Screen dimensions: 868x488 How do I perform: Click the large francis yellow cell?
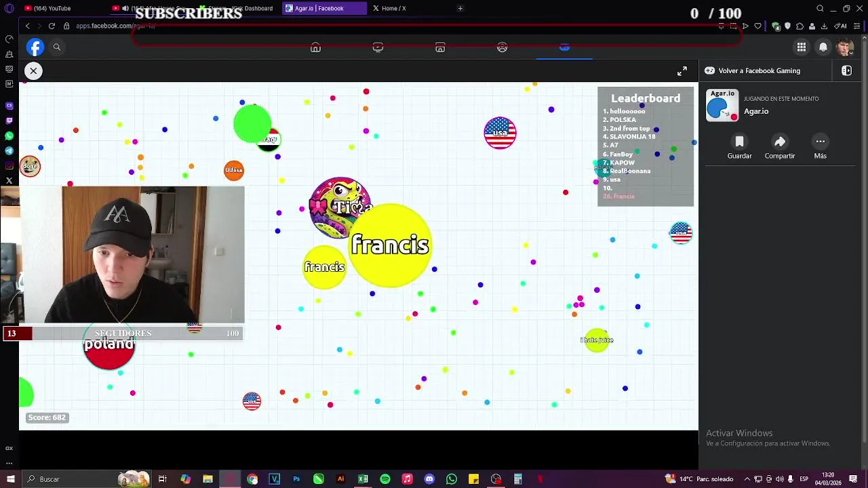pyautogui.click(x=390, y=245)
